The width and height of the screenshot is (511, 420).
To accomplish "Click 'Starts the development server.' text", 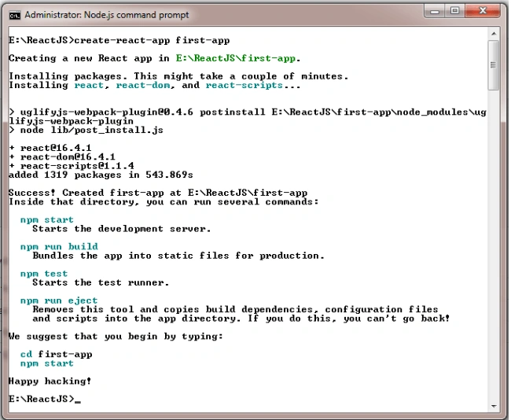I will tap(122, 229).
